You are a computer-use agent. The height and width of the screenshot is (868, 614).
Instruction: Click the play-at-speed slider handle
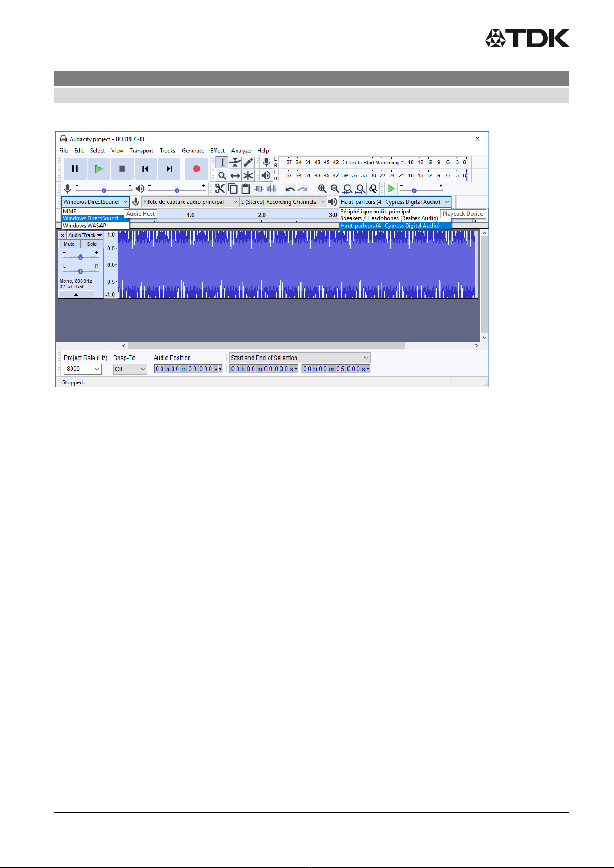[414, 191]
